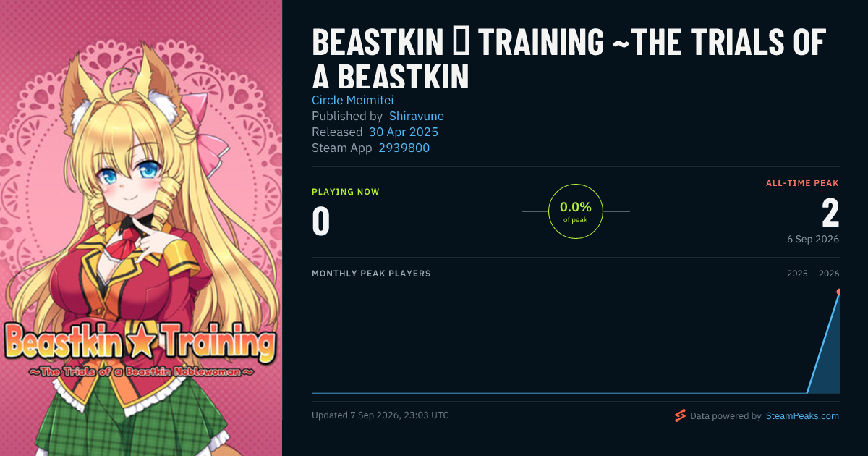
Task: Open Steam App ID 2939800 link
Action: point(404,148)
